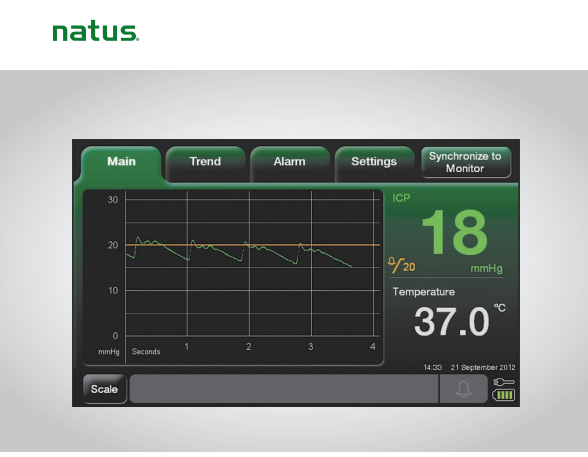This screenshot has width=588, height=457.
Task: Click the AC power plug icon
Action: pyautogui.click(x=504, y=382)
